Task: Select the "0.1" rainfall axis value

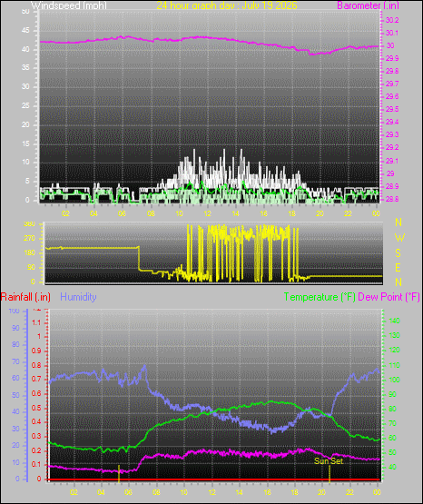Action: point(36,464)
